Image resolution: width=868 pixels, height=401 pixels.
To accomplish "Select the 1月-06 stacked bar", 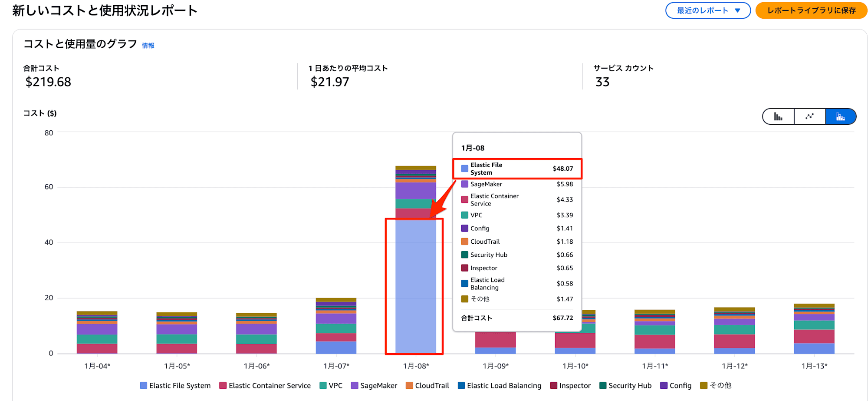I will coord(256,333).
